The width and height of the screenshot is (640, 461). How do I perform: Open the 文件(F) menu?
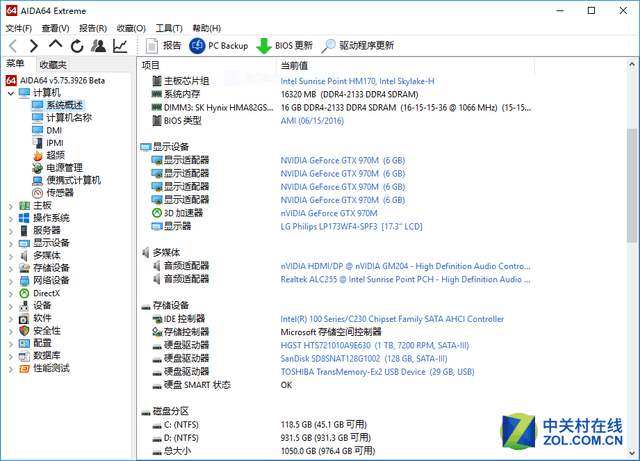pos(19,28)
